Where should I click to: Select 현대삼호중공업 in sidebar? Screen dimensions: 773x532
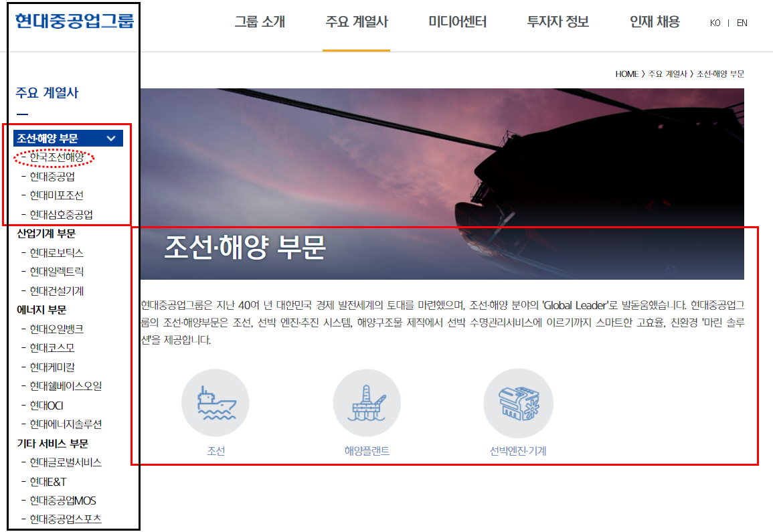pyautogui.click(x=61, y=215)
